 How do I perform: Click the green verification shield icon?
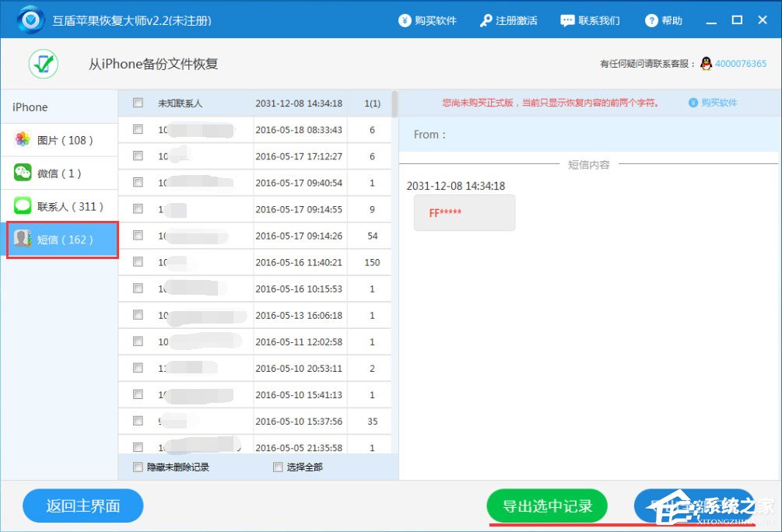(x=43, y=63)
